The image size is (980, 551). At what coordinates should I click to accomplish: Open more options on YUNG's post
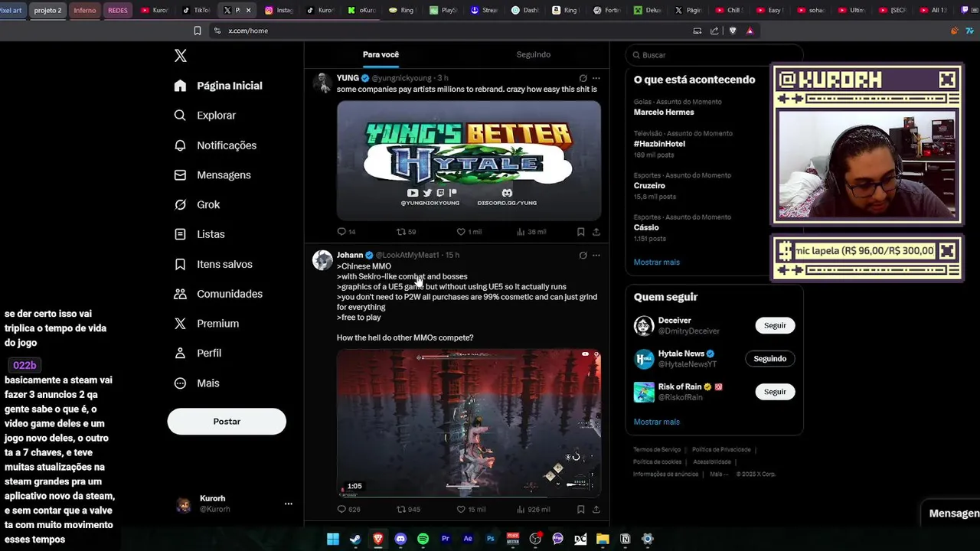coord(596,78)
